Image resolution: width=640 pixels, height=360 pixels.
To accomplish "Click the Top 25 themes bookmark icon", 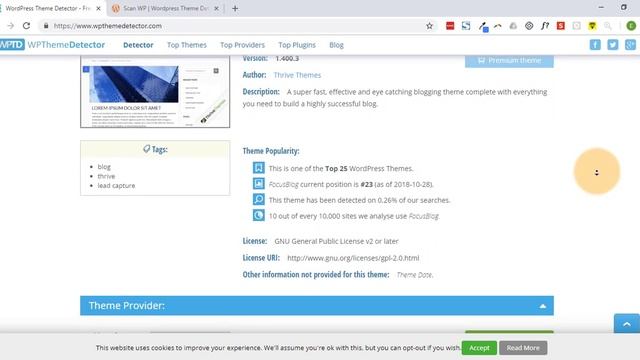I will click(258, 168).
